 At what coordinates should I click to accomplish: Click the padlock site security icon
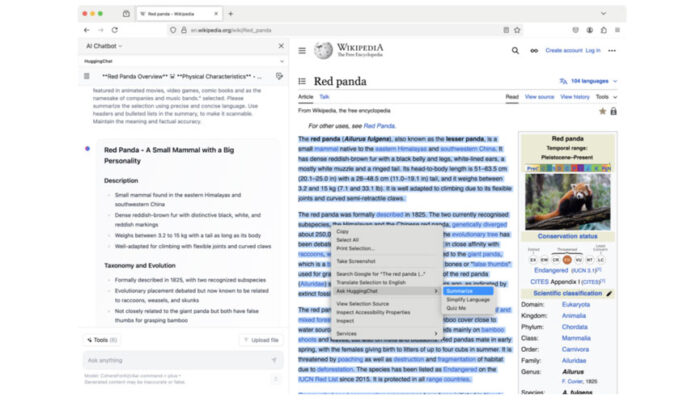click(x=184, y=30)
